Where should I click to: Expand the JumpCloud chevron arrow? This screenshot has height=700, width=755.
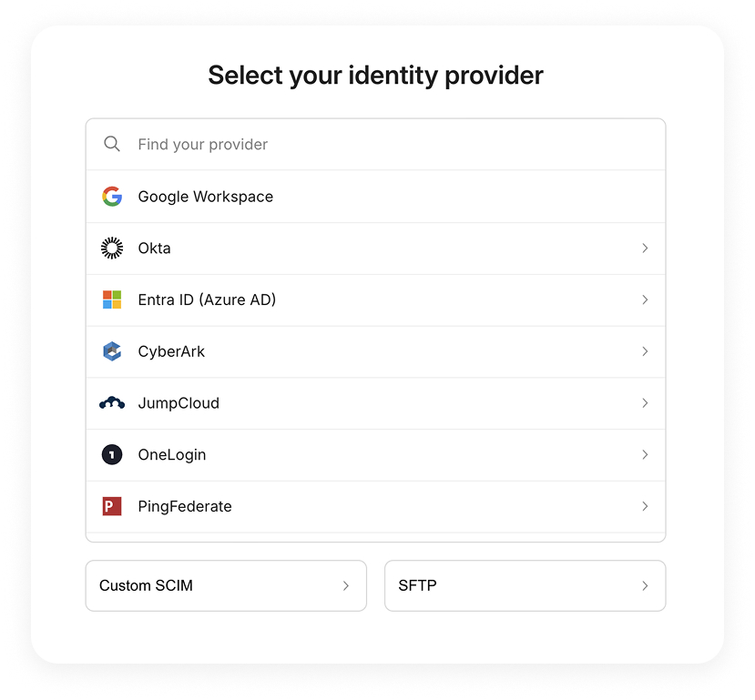coord(645,402)
